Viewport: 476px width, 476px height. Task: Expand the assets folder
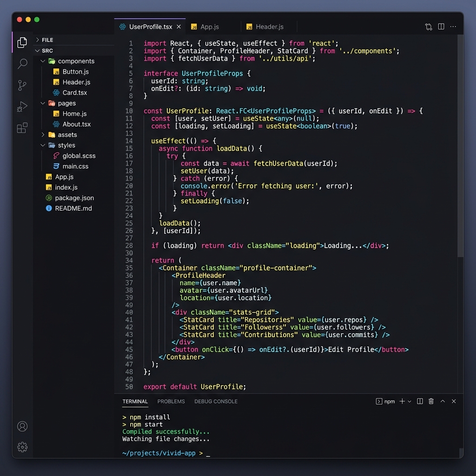43,134
